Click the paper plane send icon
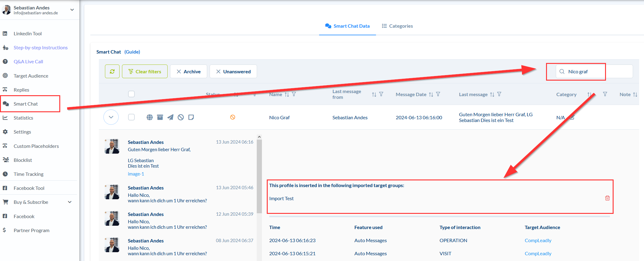 [x=170, y=117]
